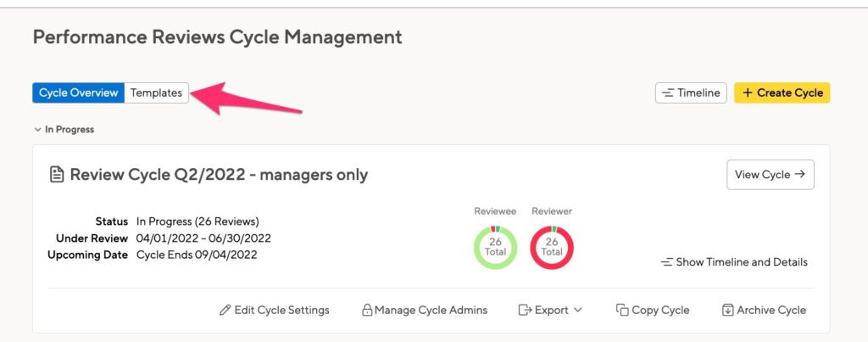Click the timeline icon in Timeline button
The width and height of the screenshot is (868, 342).
coord(668,93)
